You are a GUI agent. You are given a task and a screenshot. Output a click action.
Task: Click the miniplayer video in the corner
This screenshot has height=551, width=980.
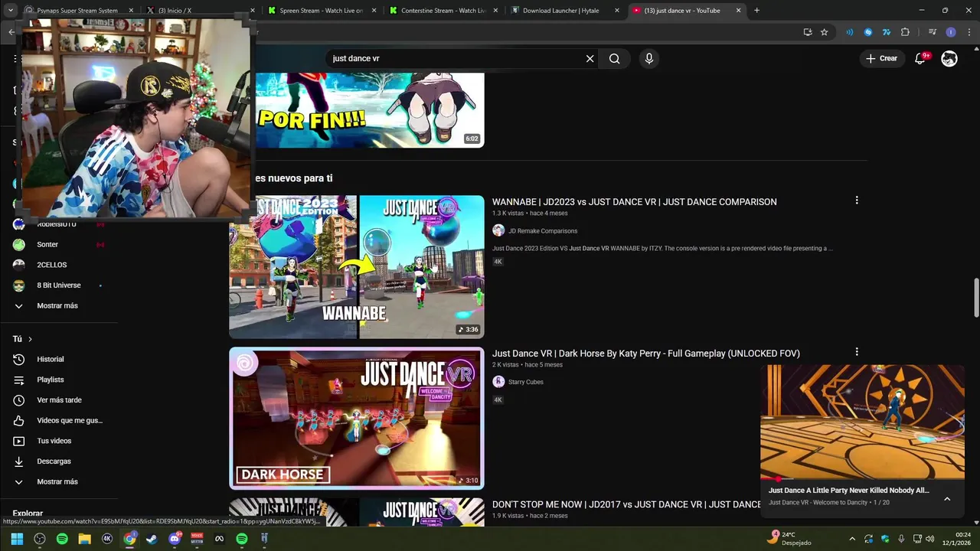[x=862, y=421]
